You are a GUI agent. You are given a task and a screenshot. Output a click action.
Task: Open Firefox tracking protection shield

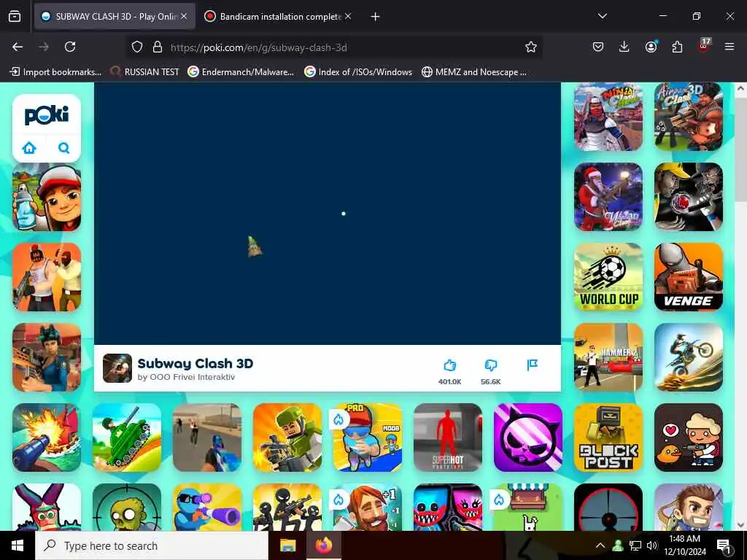click(137, 47)
